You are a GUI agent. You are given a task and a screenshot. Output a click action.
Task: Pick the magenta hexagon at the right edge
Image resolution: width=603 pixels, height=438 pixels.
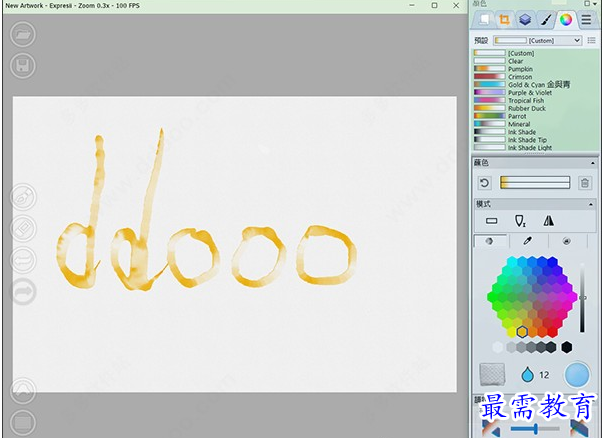click(573, 297)
